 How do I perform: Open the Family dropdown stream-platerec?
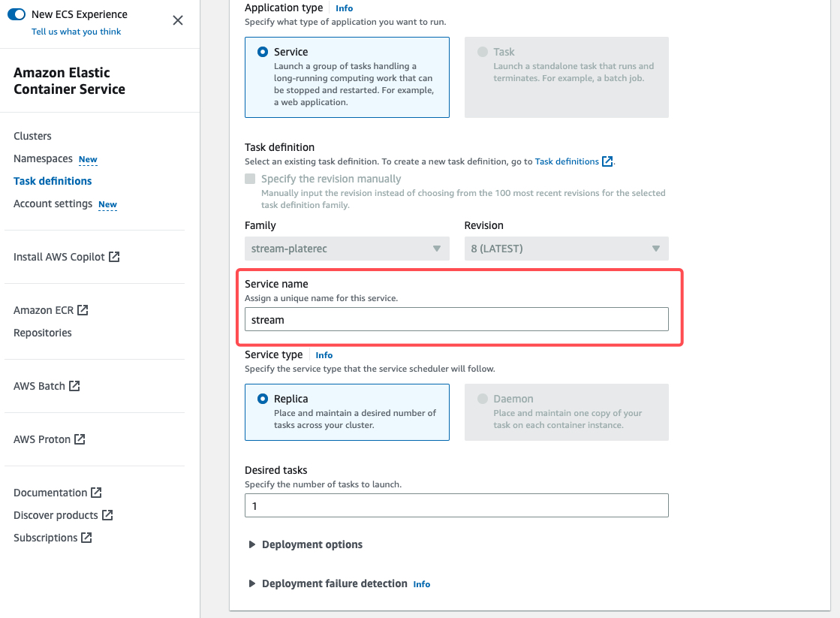pyautogui.click(x=347, y=249)
